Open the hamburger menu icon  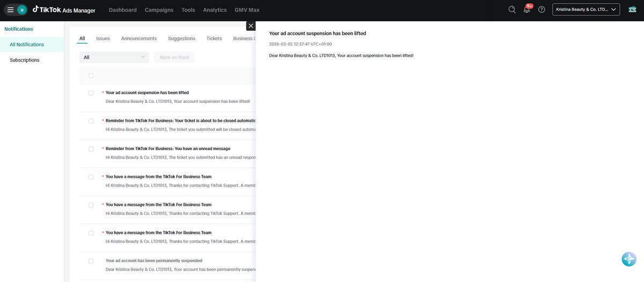[x=10, y=10]
